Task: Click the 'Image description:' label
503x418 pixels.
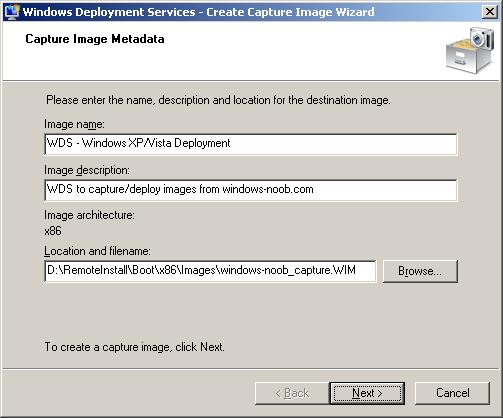Action: click(x=87, y=170)
